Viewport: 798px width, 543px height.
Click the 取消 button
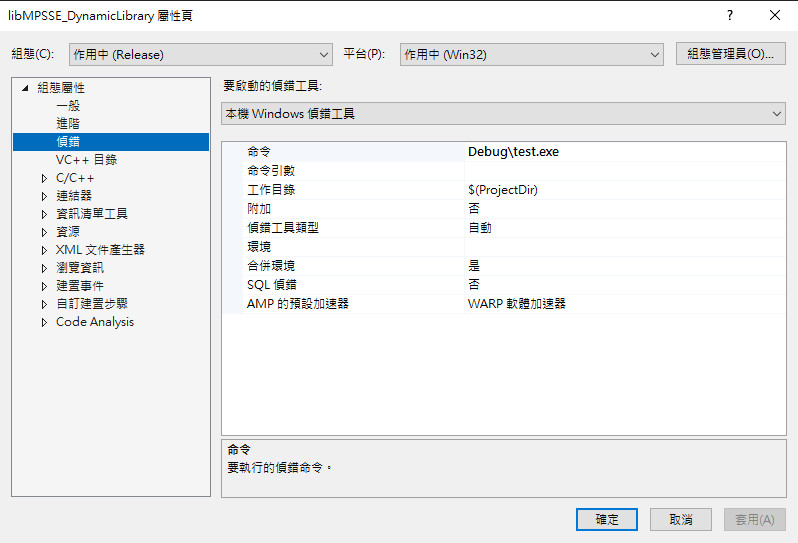pyautogui.click(x=680, y=520)
